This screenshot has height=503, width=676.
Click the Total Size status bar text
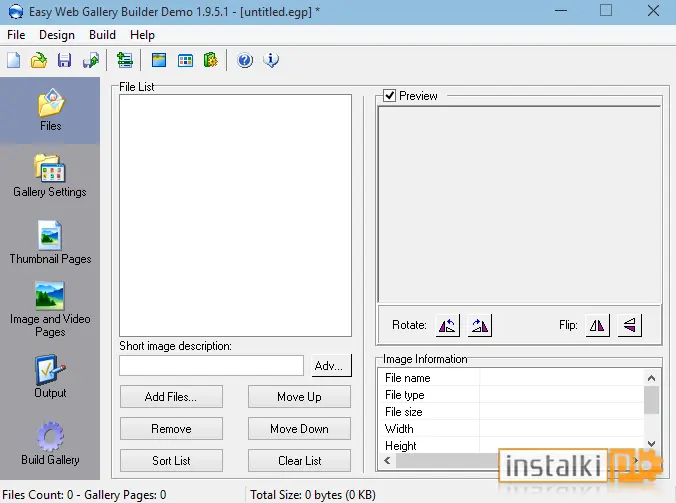tap(313, 494)
